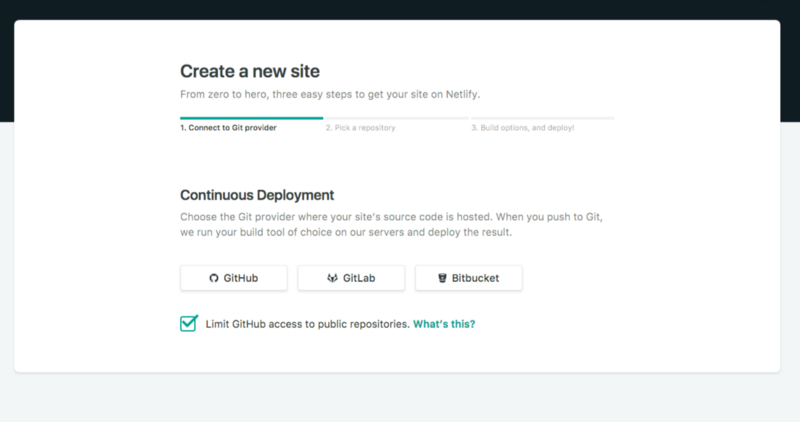Image resolution: width=800 pixels, height=422 pixels.
Task: Choose the GitLab provider label
Action: tap(359, 278)
